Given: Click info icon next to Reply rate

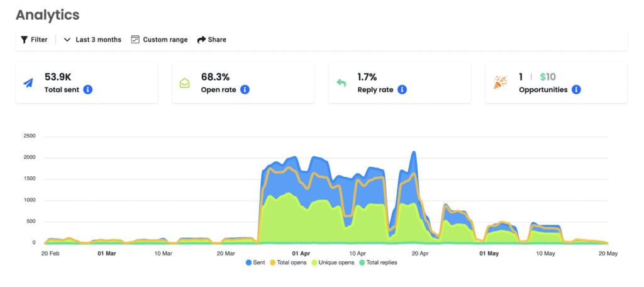Looking at the screenshot, I should pos(402,90).
